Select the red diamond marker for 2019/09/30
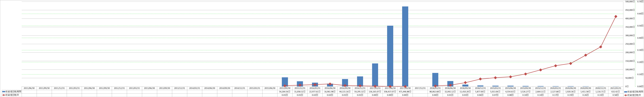Image resolution: width=644 pixels, height=97 pixels. coord(526,74)
